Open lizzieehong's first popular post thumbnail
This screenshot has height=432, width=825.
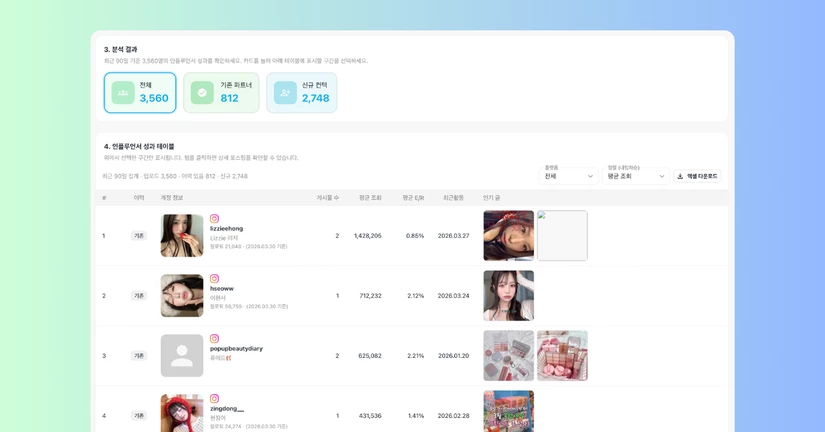(x=509, y=235)
